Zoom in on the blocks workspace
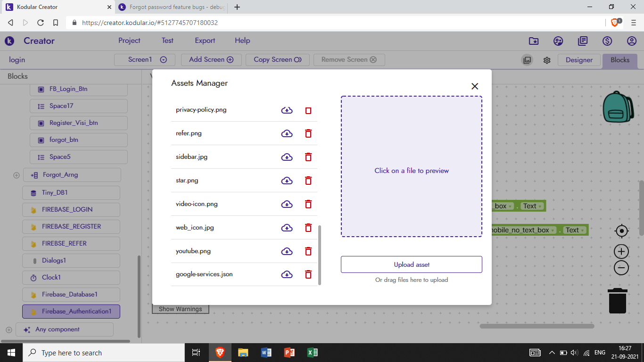The height and width of the screenshot is (362, 644). pos(621,251)
